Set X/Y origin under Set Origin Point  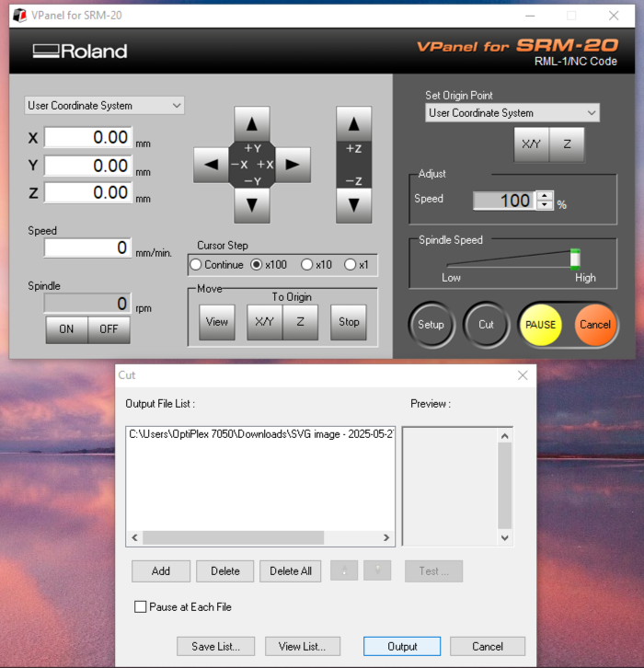click(531, 144)
